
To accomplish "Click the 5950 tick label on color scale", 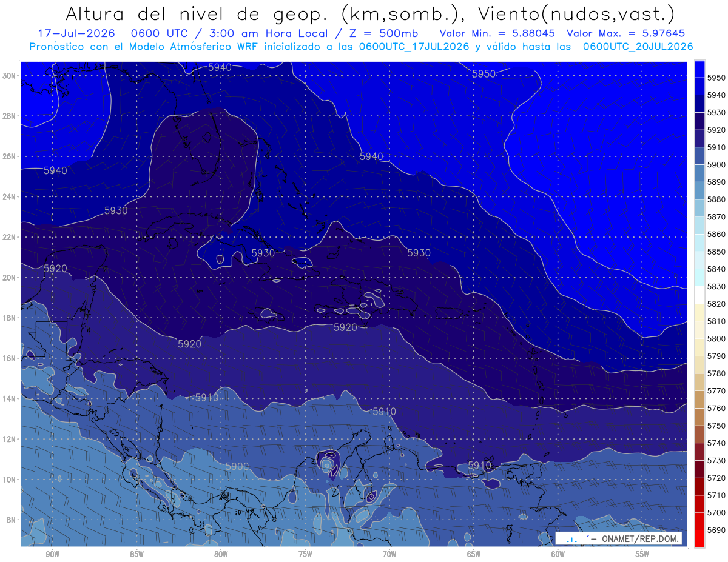I will pos(716,78).
